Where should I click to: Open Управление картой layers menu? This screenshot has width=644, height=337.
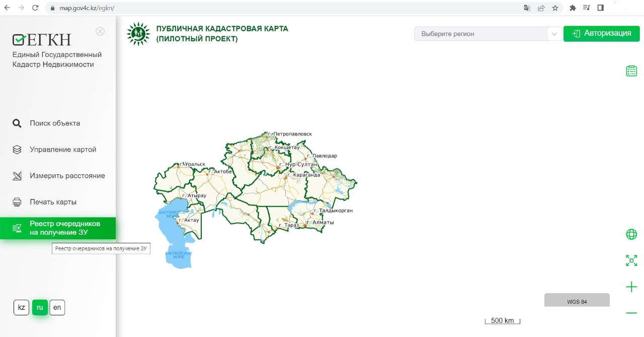coord(62,150)
